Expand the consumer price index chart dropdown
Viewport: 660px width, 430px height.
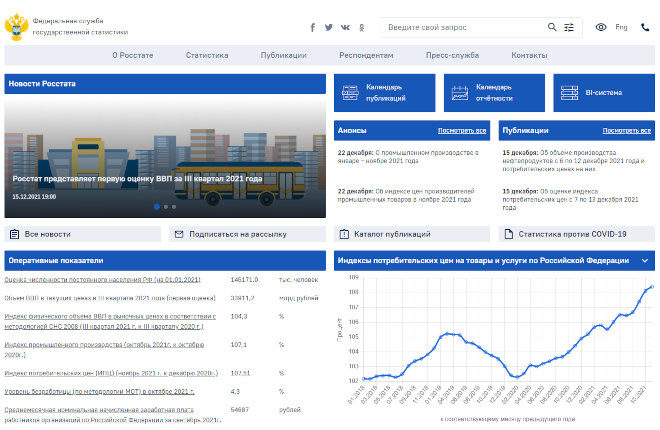pyautogui.click(x=645, y=260)
